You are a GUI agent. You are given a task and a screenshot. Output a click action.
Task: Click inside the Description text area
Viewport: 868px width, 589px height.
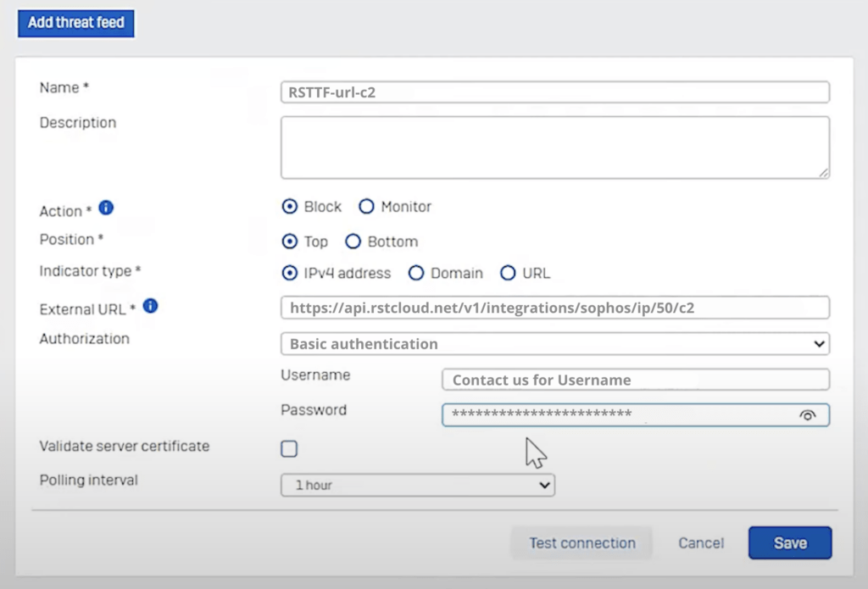pyautogui.click(x=554, y=148)
